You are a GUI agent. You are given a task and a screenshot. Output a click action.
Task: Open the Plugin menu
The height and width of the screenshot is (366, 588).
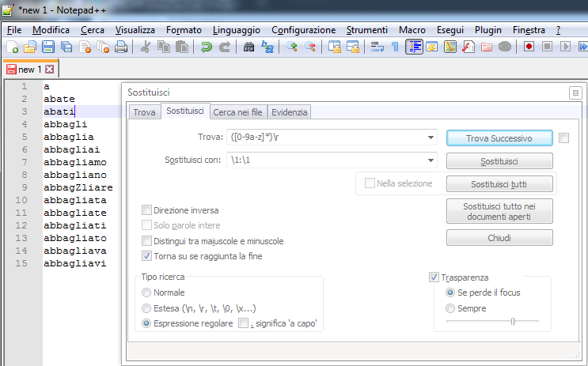[x=488, y=29]
